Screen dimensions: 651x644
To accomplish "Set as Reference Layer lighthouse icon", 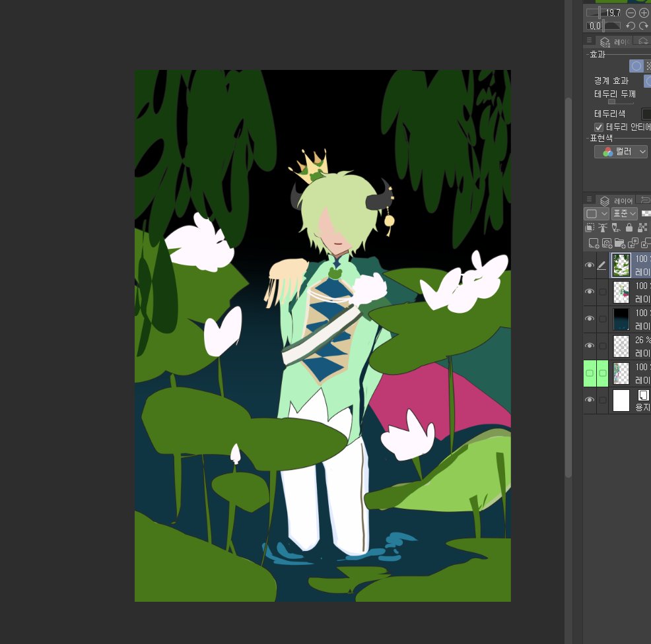I will pyautogui.click(x=603, y=228).
